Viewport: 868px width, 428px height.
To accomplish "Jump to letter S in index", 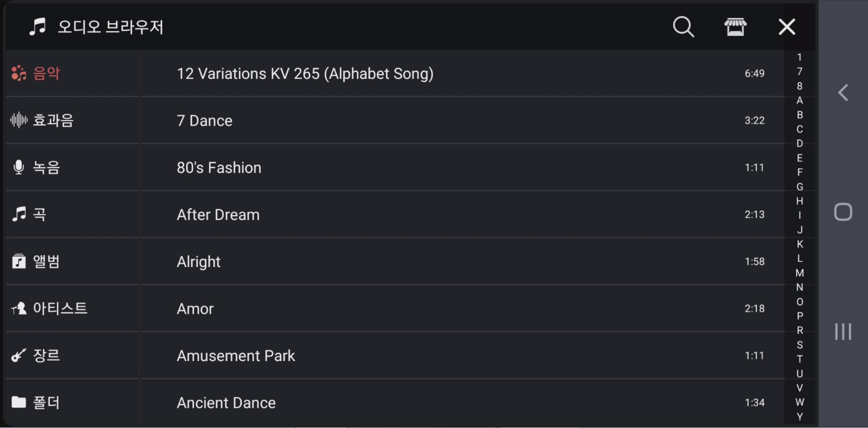I will (x=800, y=345).
